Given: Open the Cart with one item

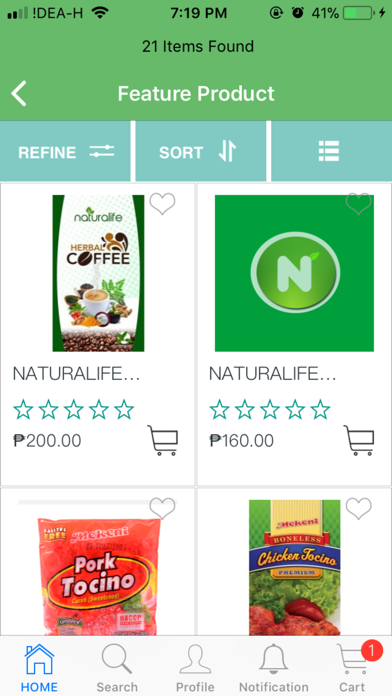Looking at the screenshot, I should pyautogui.click(x=352, y=667).
